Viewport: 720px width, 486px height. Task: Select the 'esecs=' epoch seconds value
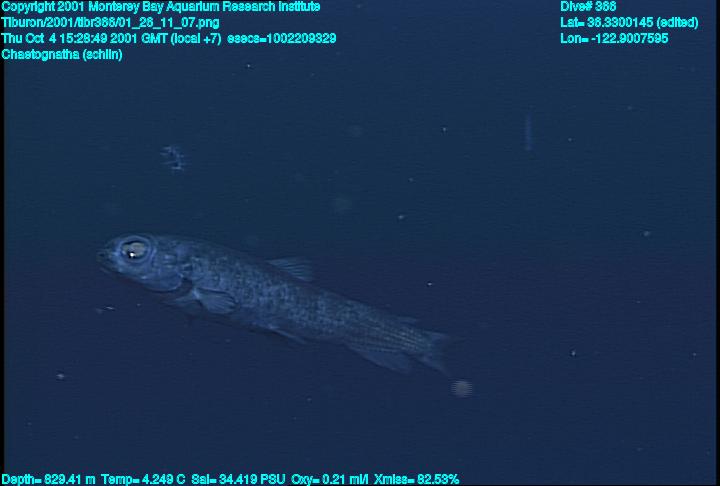click(281, 38)
